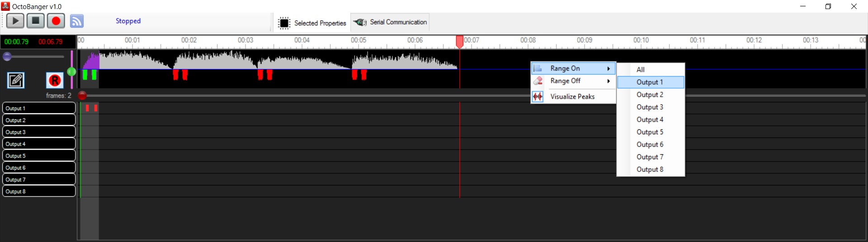This screenshot has width=868, height=242.
Task: Select the Output 3 track label
Action: pyautogui.click(x=39, y=132)
